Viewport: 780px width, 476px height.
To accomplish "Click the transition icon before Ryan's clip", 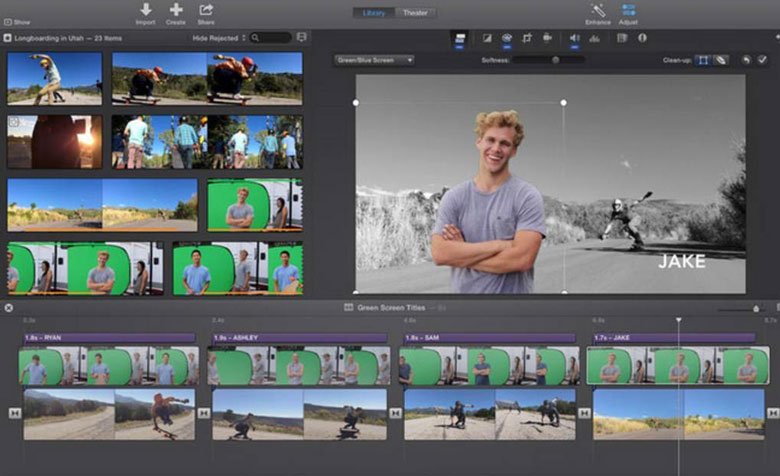I will click(15, 413).
